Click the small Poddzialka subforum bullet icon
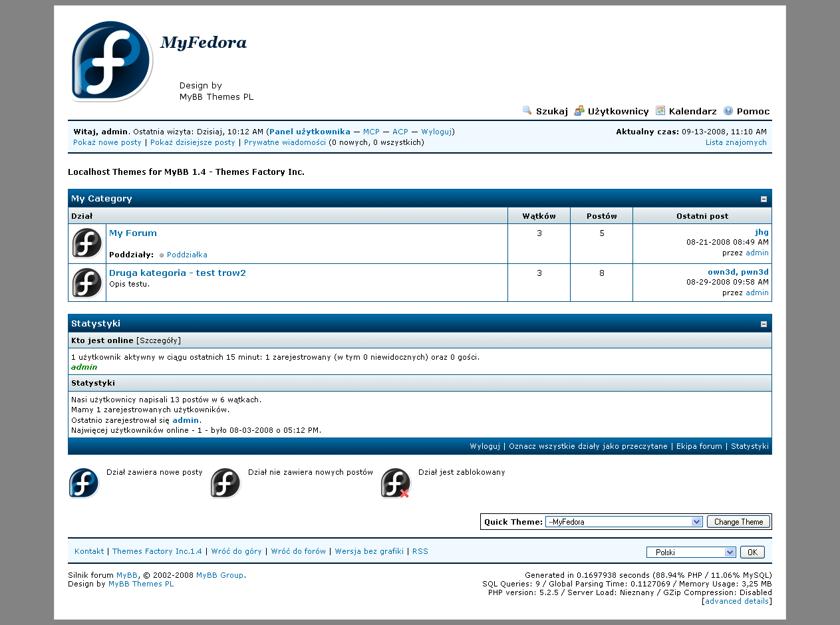 (162, 255)
